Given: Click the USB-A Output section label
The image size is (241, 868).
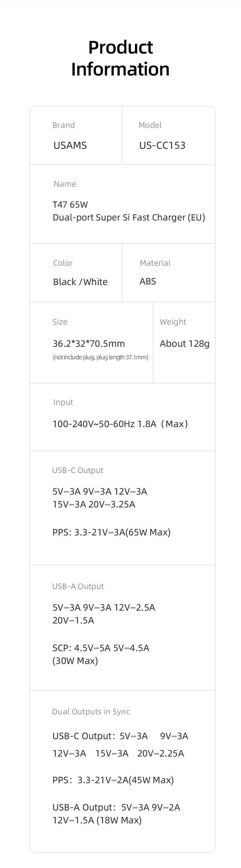Looking at the screenshot, I should tap(78, 586).
